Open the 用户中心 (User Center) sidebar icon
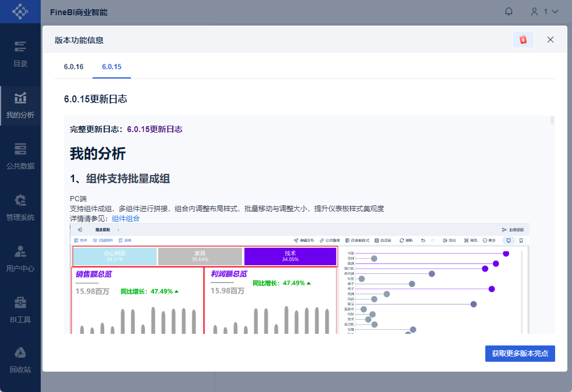Image resolution: width=572 pixels, height=392 pixels. (20, 258)
